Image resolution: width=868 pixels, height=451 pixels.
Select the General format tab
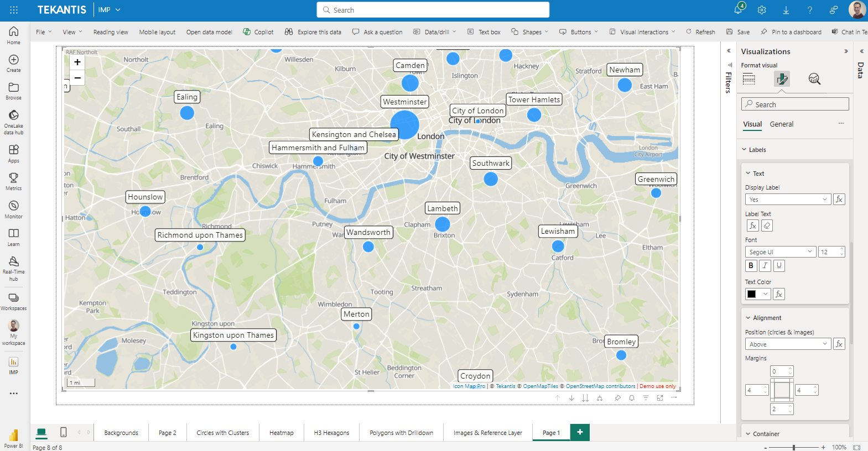781,124
